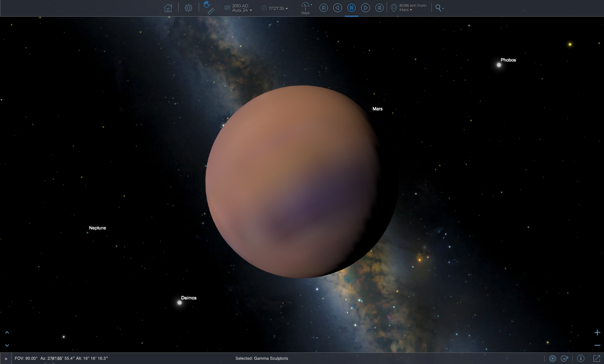Viewport: 604px width, 364px height.
Task: Open the date dropdown showing Aug. 24
Action: point(242,8)
